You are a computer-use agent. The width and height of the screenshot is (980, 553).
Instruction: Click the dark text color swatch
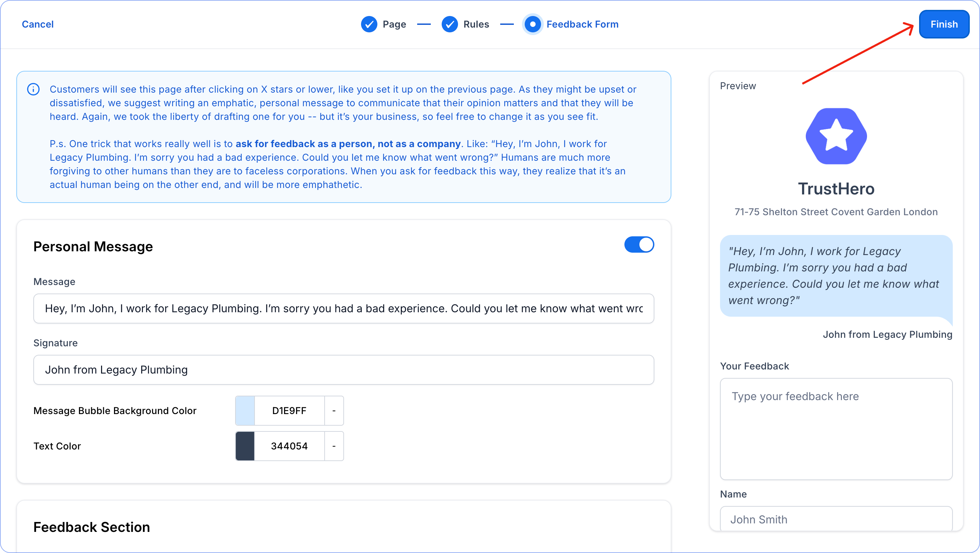245,446
